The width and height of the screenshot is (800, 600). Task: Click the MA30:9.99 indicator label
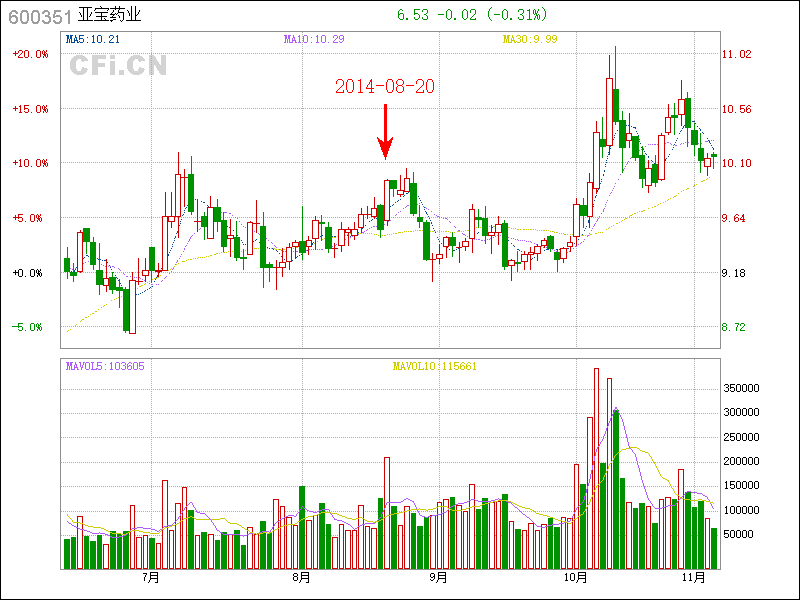point(530,39)
